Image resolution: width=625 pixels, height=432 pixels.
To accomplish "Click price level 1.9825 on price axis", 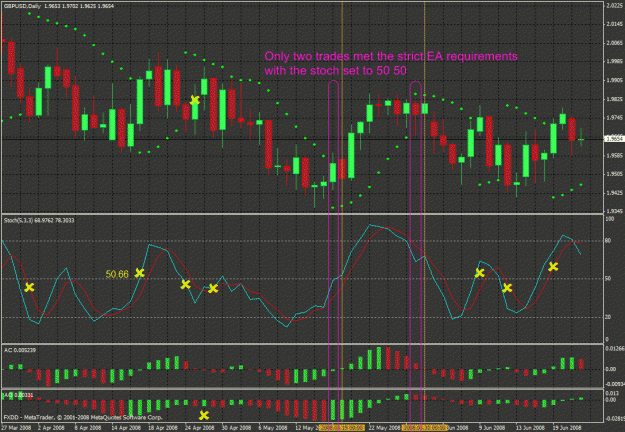I will tap(615, 99).
